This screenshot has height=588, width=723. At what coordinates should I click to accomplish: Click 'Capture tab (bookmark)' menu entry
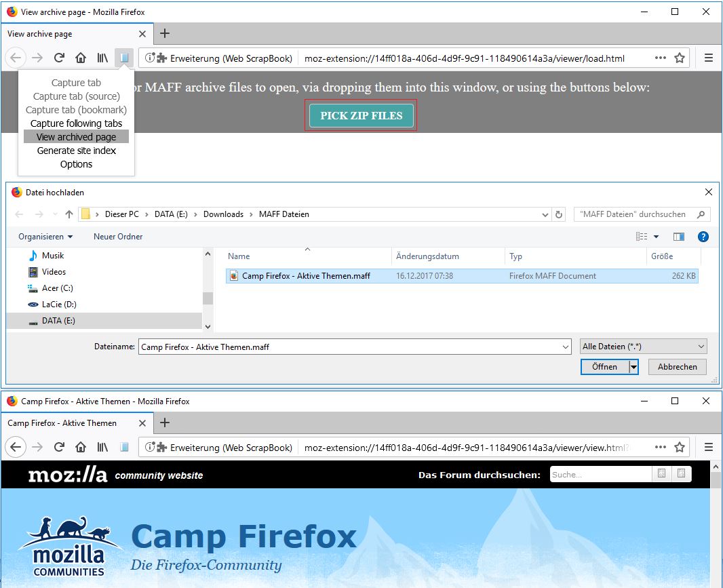pos(76,110)
